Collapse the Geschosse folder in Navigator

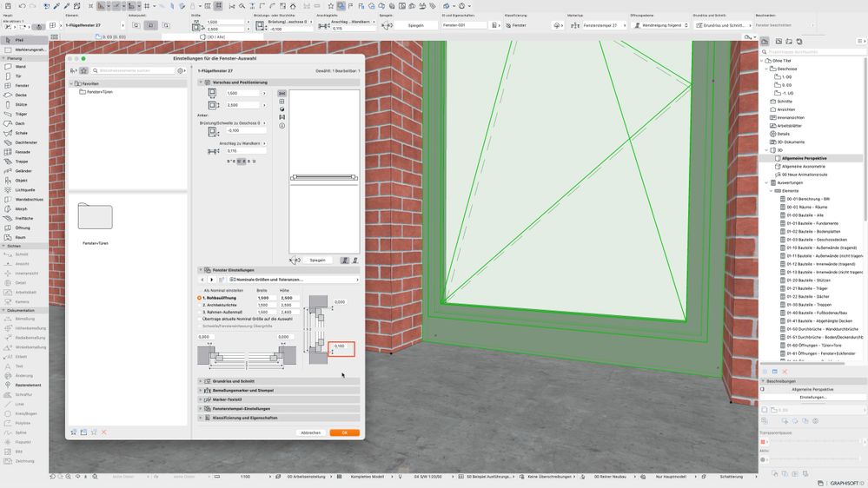[766, 69]
